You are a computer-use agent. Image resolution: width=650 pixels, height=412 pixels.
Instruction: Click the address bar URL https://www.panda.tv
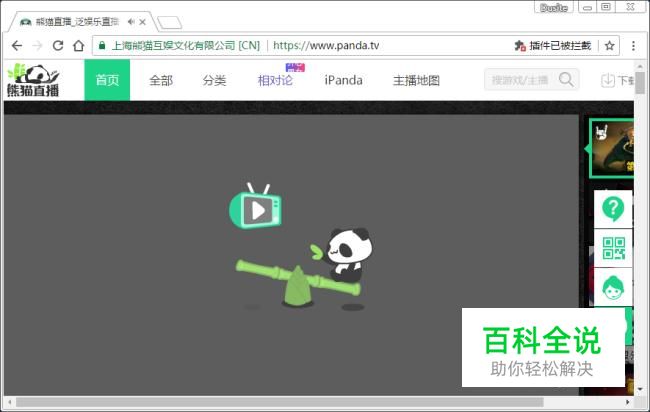[x=326, y=46]
